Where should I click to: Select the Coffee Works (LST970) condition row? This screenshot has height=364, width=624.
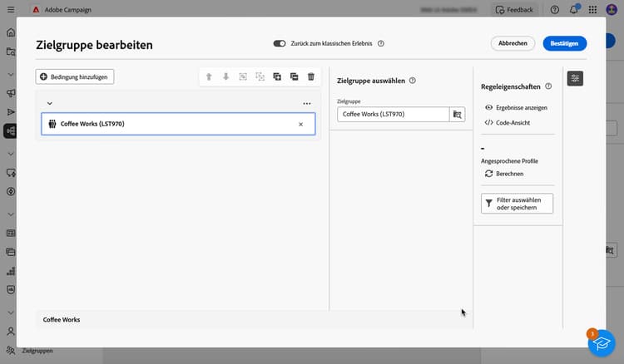178,124
